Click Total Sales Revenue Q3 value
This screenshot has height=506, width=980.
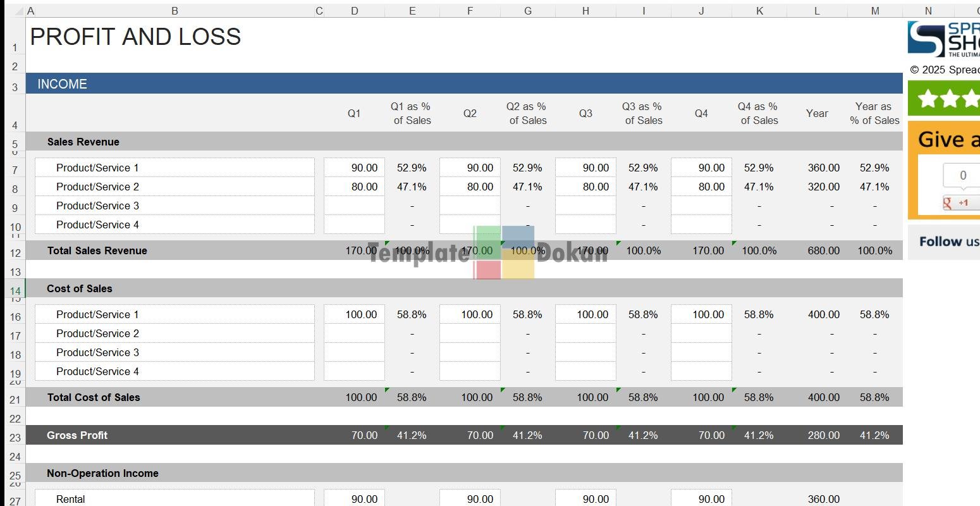(592, 250)
